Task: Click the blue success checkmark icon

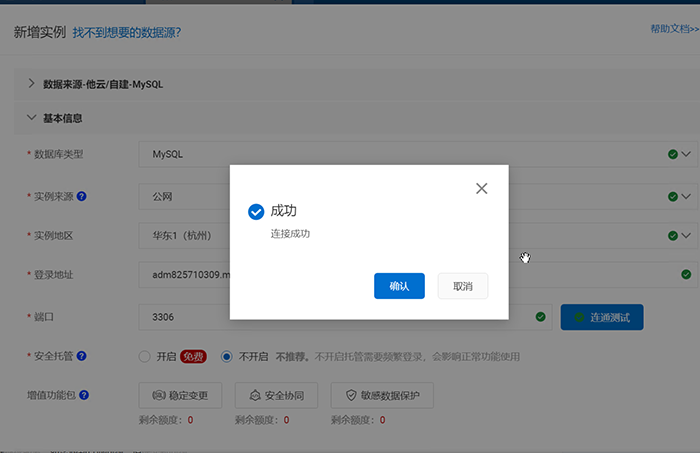Action: click(256, 211)
